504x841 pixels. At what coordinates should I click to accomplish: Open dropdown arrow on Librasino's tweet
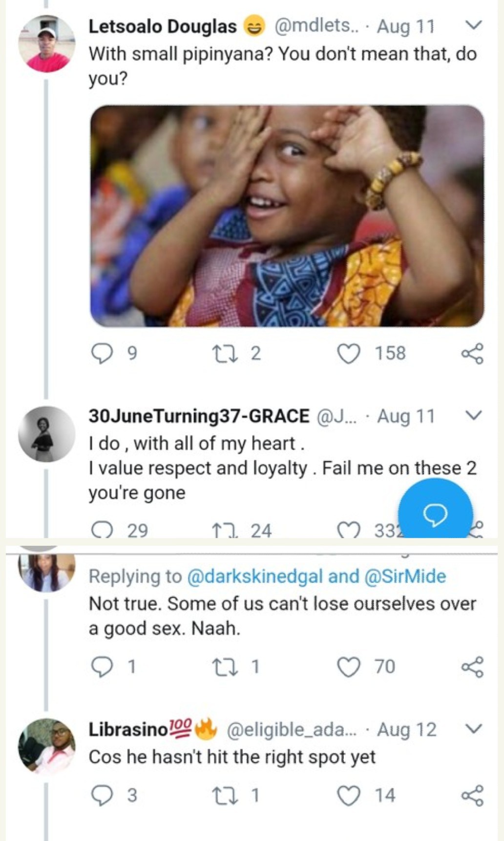tap(473, 729)
